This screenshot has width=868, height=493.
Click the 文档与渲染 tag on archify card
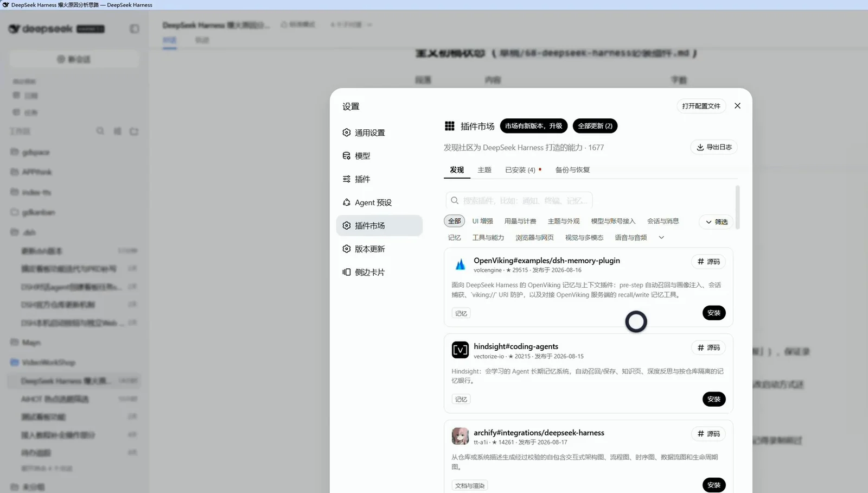click(x=470, y=485)
